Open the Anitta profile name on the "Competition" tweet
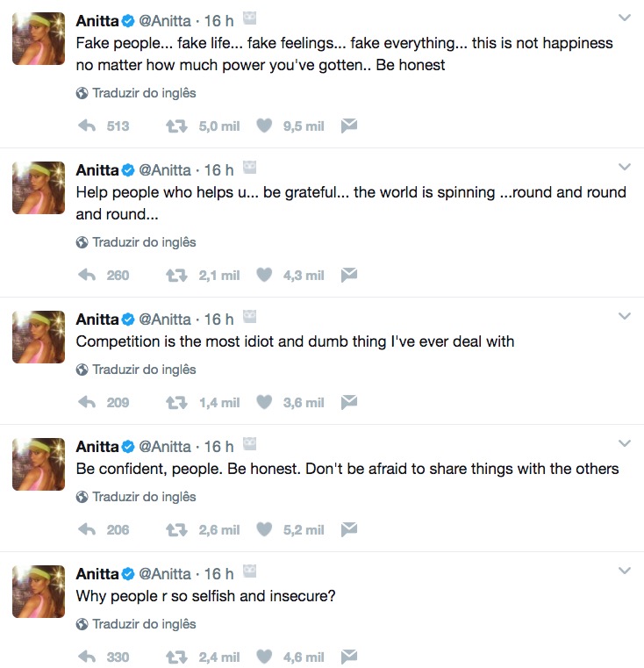The height and width of the screenshot is (668, 644). click(97, 320)
